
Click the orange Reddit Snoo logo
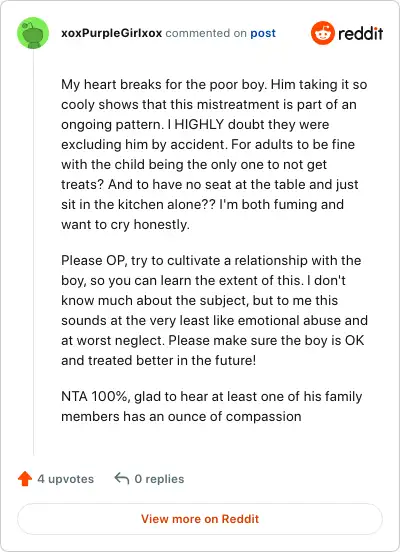pos(323,33)
